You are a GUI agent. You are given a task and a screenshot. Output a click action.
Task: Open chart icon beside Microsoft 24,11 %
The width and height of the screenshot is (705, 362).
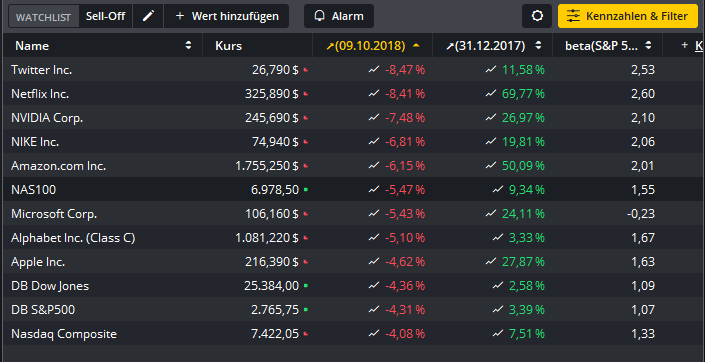tap(491, 214)
